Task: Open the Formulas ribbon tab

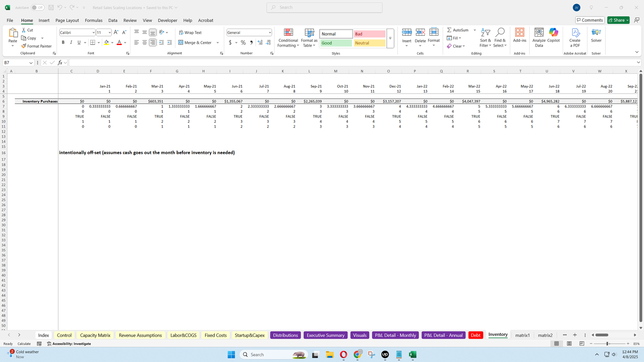Action: tap(93, 21)
